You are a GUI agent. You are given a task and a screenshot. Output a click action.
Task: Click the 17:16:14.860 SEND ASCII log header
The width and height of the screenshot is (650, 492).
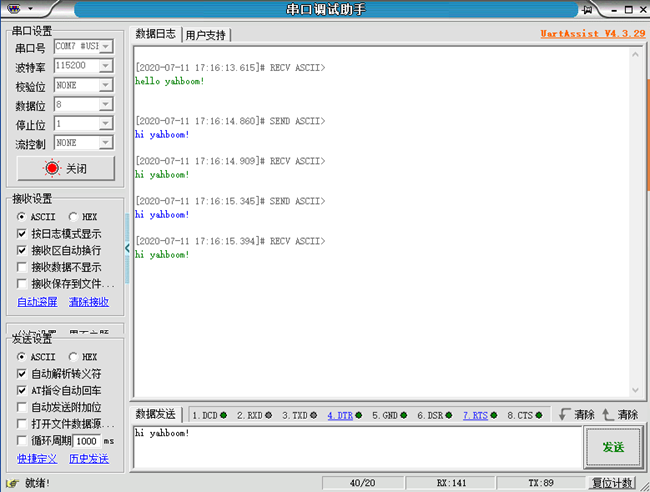coord(230,121)
